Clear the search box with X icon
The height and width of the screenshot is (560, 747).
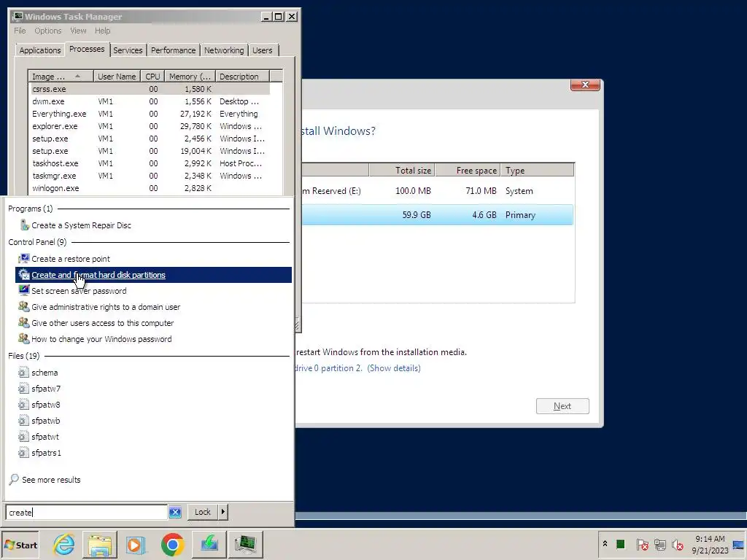tap(175, 513)
